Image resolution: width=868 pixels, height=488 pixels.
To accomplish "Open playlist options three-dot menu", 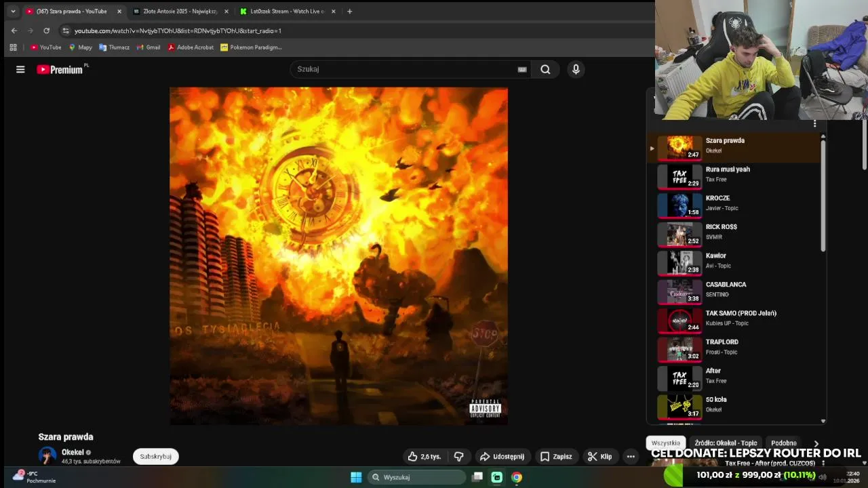I will coord(814,123).
